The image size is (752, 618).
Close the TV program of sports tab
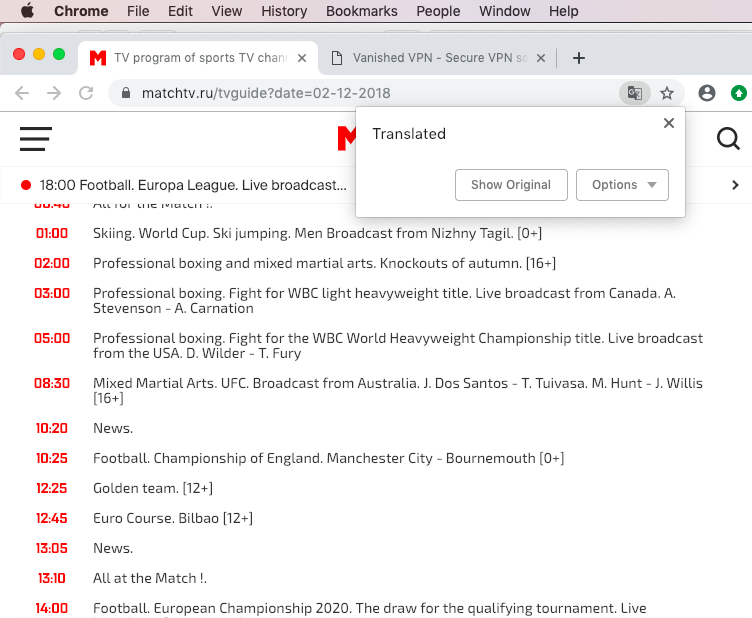tap(302, 58)
